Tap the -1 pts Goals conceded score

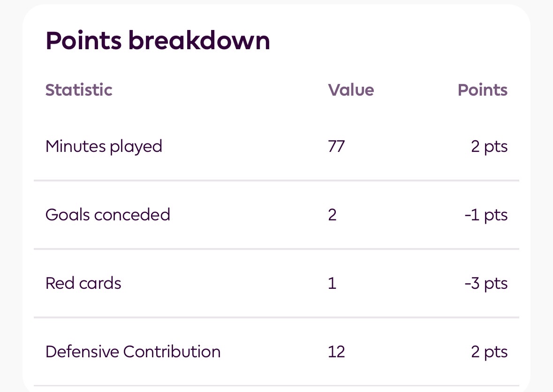pyautogui.click(x=486, y=215)
